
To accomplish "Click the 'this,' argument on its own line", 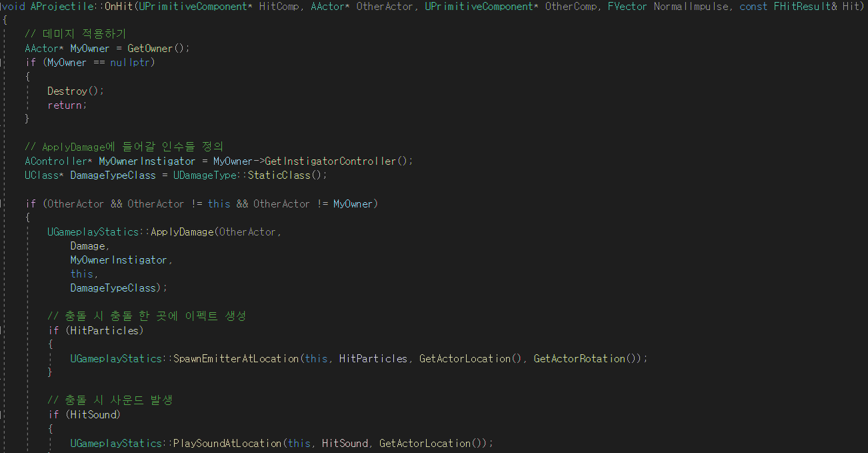I will pos(84,274).
